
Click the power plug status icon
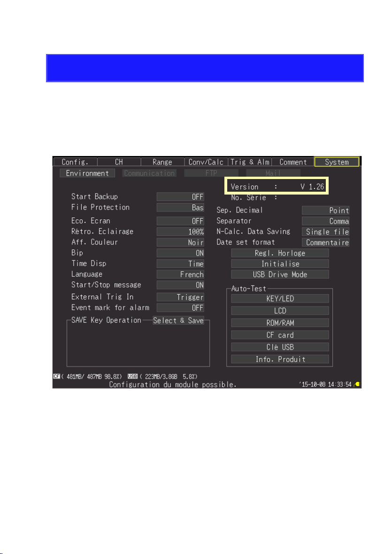click(x=357, y=384)
